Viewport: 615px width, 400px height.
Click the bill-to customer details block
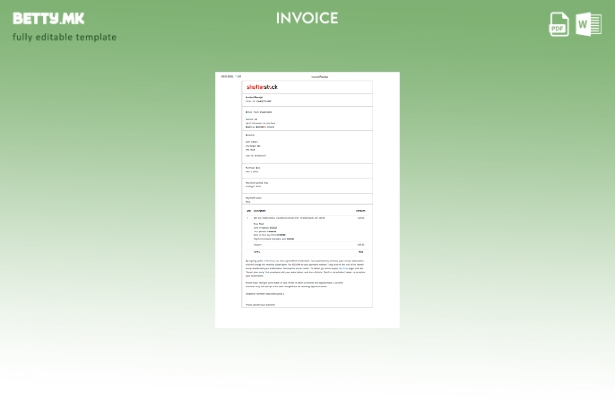(x=256, y=147)
